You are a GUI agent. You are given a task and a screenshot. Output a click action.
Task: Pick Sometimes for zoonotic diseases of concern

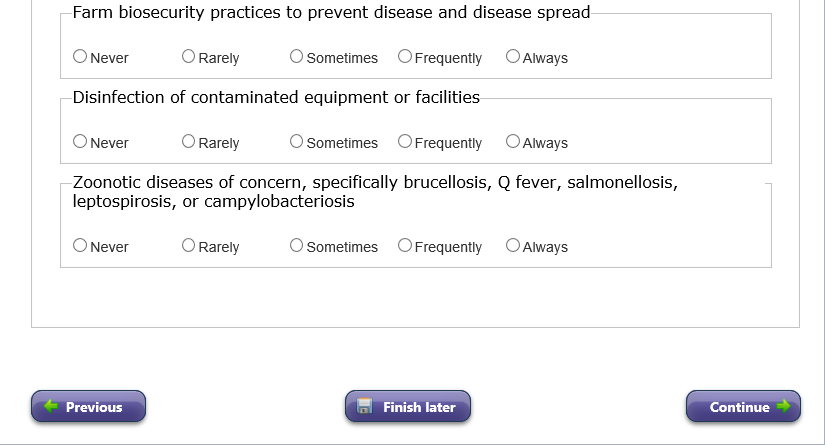tap(296, 246)
